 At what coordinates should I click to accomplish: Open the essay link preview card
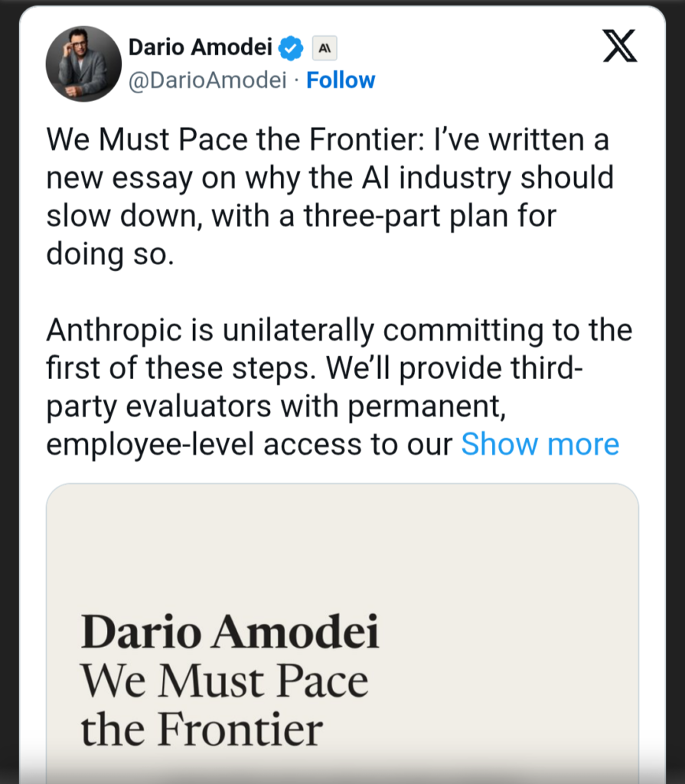pyautogui.click(x=343, y=633)
